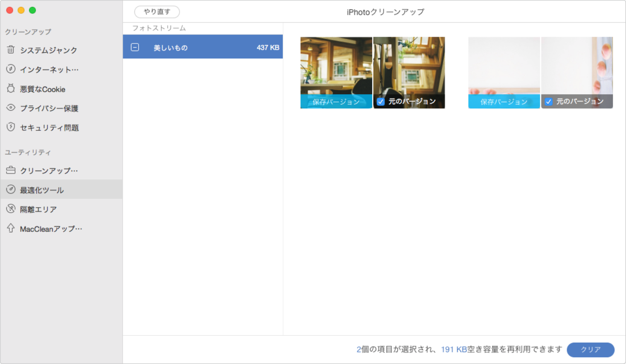Select the room photo 保存バージョン thumbnail

[336, 72]
